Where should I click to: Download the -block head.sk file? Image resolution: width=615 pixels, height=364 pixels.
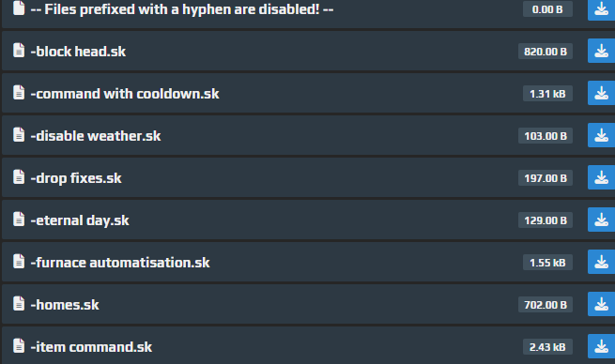click(x=601, y=51)
